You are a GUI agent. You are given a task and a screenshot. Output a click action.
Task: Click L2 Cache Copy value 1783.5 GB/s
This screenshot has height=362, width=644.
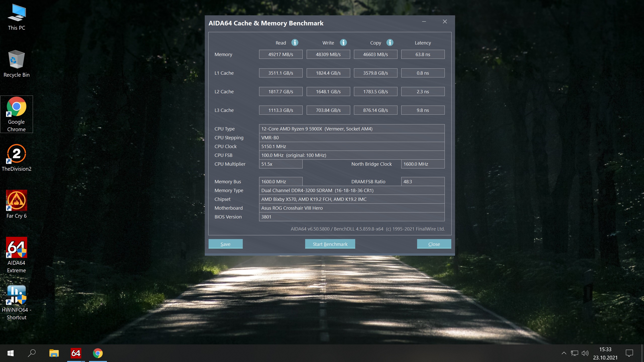[376, 92]
